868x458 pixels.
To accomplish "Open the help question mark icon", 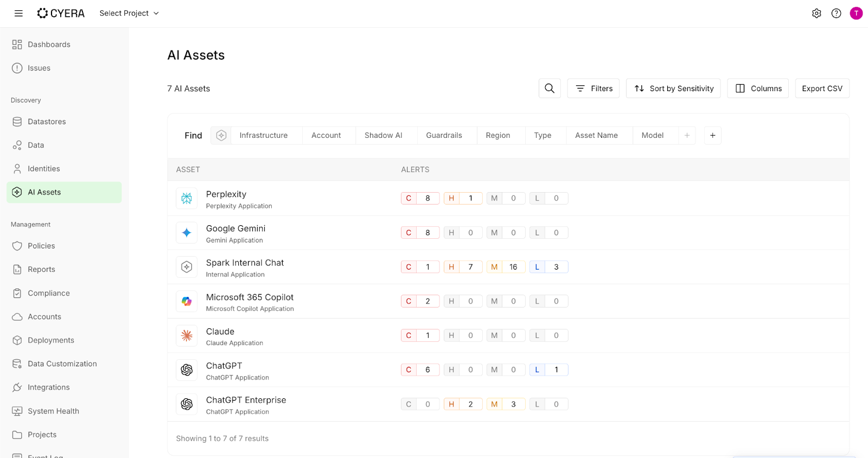I will (x=836, y=13).
